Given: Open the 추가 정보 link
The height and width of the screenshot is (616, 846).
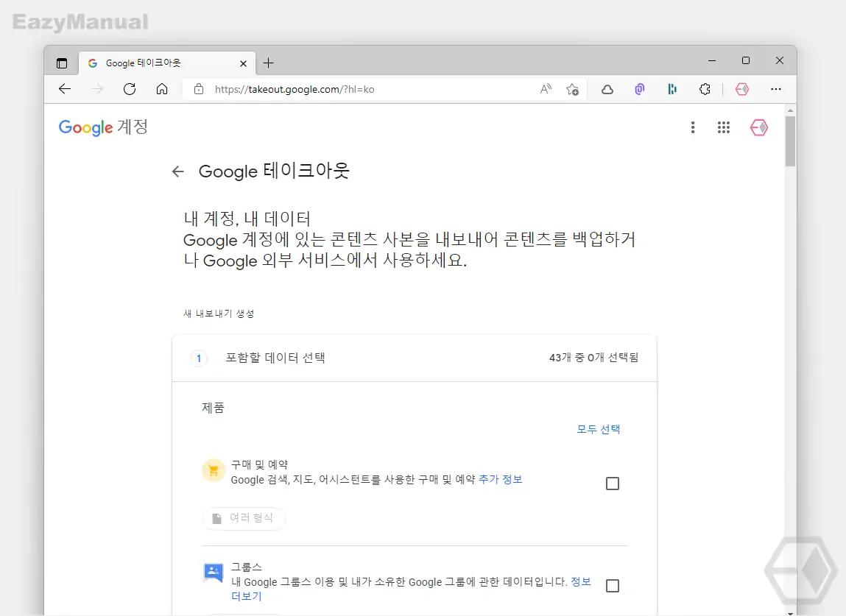Looking at the screenshot, I should pyautogui.click(x=501, y=479).
